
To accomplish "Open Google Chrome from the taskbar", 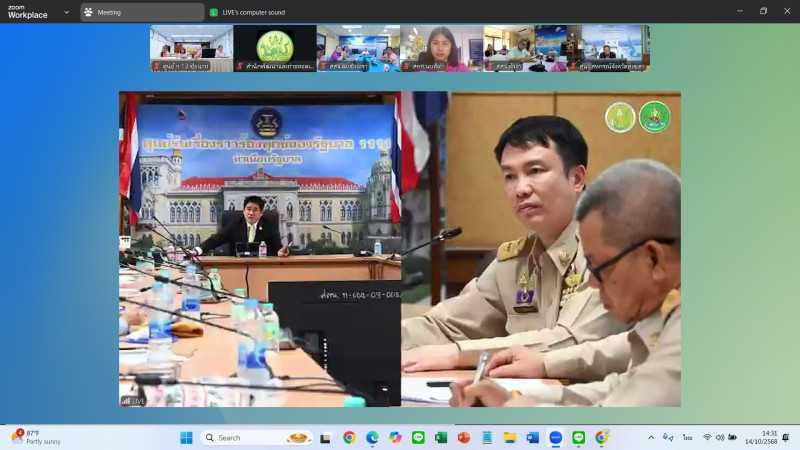I will click(x=349, y=437).
